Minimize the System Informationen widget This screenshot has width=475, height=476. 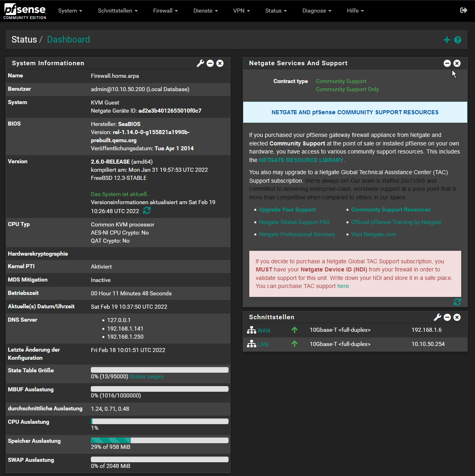click(210, 63)
